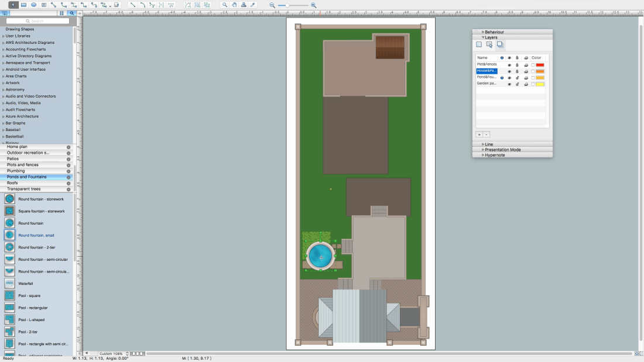Remove the layer with minus button

coord(487,135)
